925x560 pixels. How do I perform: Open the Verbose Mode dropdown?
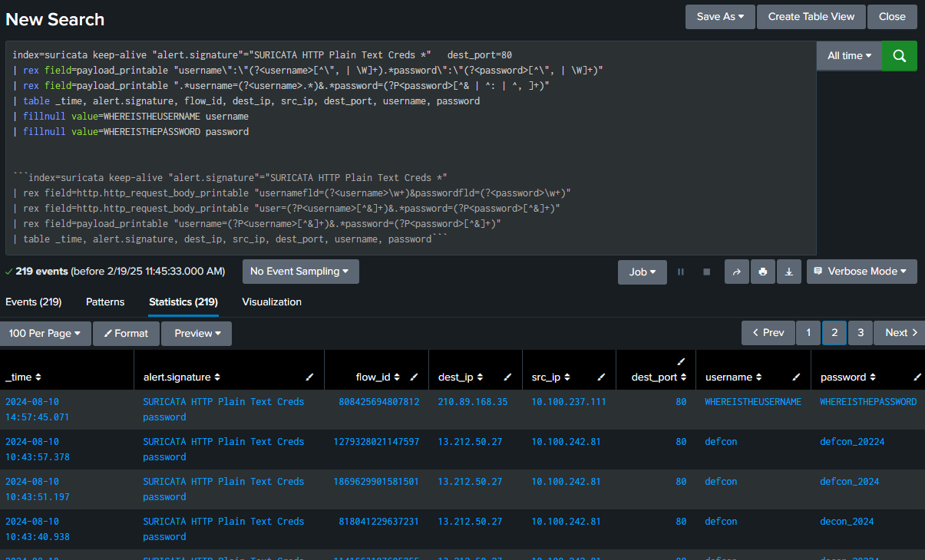[861, 272]
